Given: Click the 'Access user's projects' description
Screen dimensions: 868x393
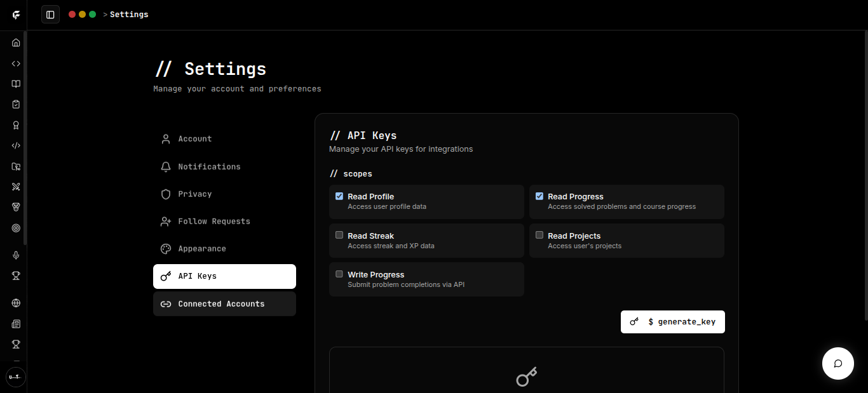Looking at the screenshot, I should 585,246.
